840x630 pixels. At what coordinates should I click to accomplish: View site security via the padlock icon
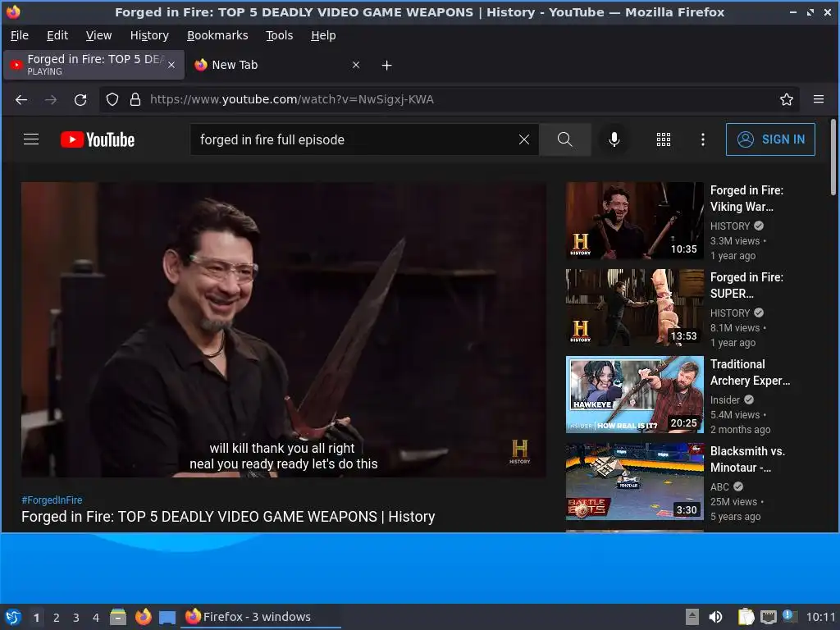point(135,99)
